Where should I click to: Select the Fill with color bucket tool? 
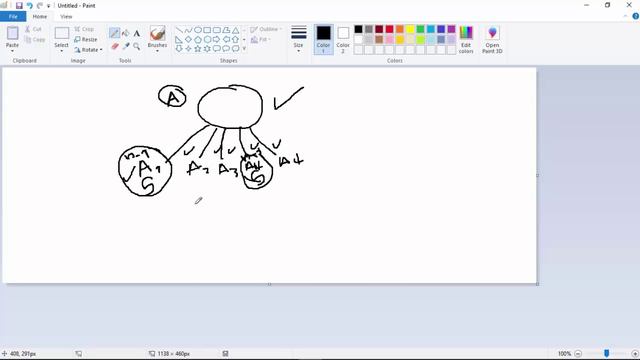click(126, 33)
